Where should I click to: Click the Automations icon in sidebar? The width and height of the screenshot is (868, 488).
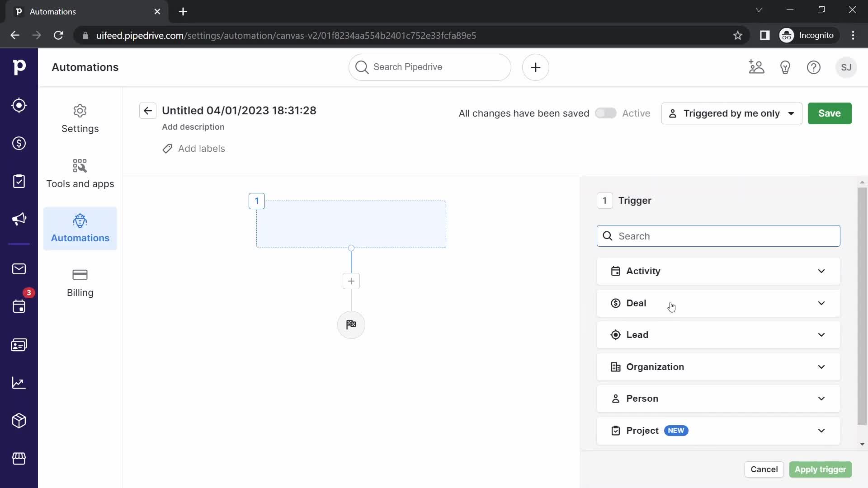click(80, 221)
